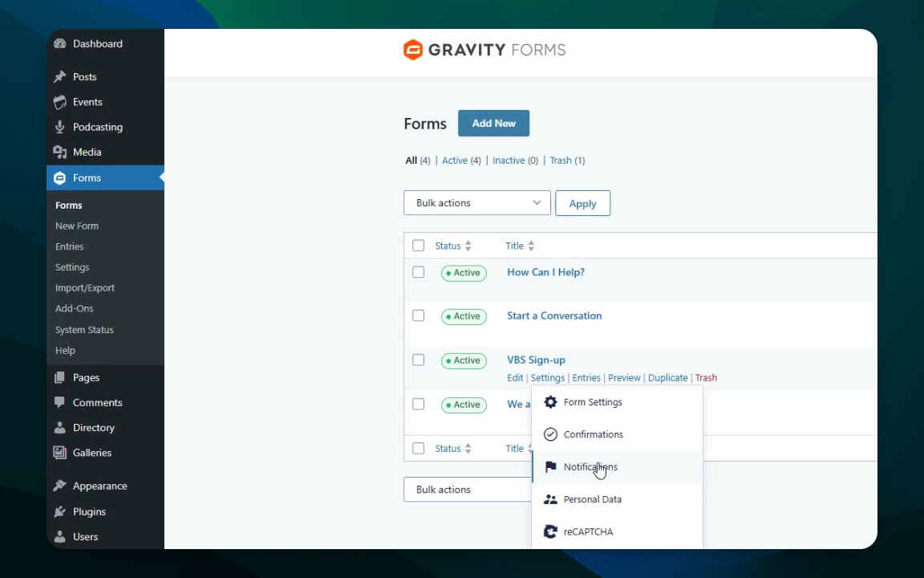Screen dimensions: 924x578
Task: Open the Start a Conversation form
Action: [554, 316]
